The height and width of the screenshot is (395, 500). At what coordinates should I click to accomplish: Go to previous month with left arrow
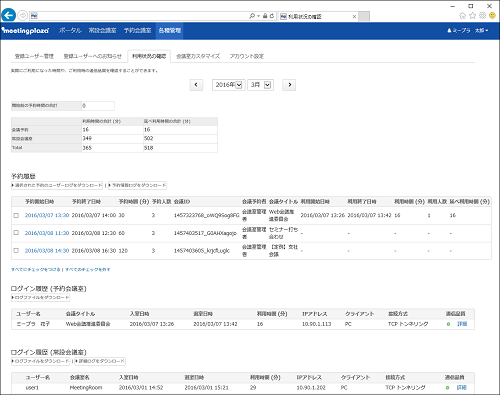[x=196, y=85]
